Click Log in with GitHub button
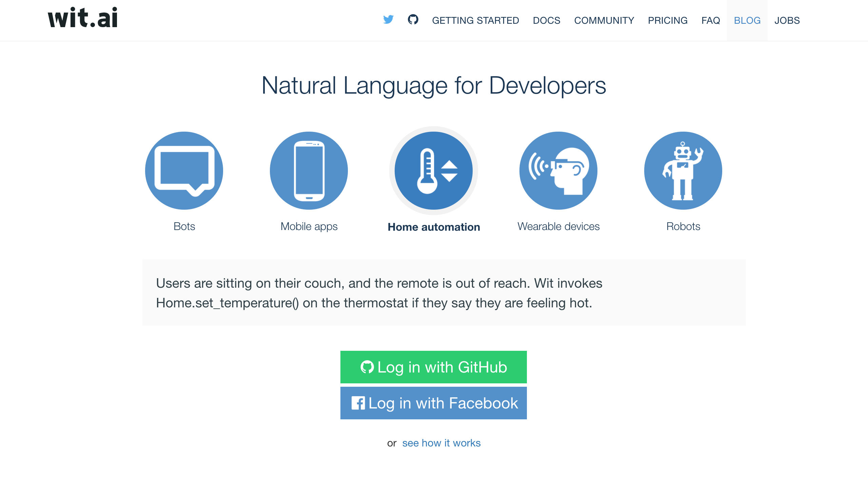Image resolution: width=868 pixels, height=477 pixels. point(434,367)
